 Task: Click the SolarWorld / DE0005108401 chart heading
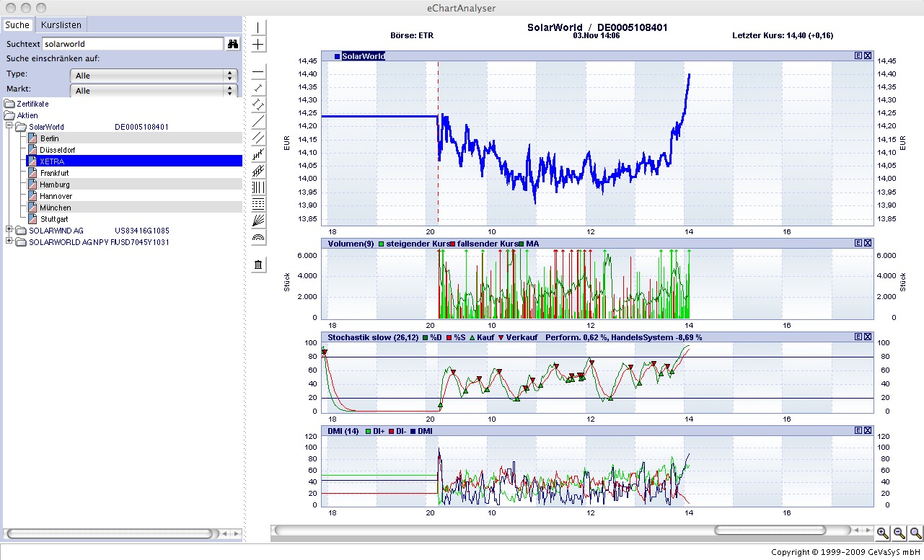click(x=598, y=27)
